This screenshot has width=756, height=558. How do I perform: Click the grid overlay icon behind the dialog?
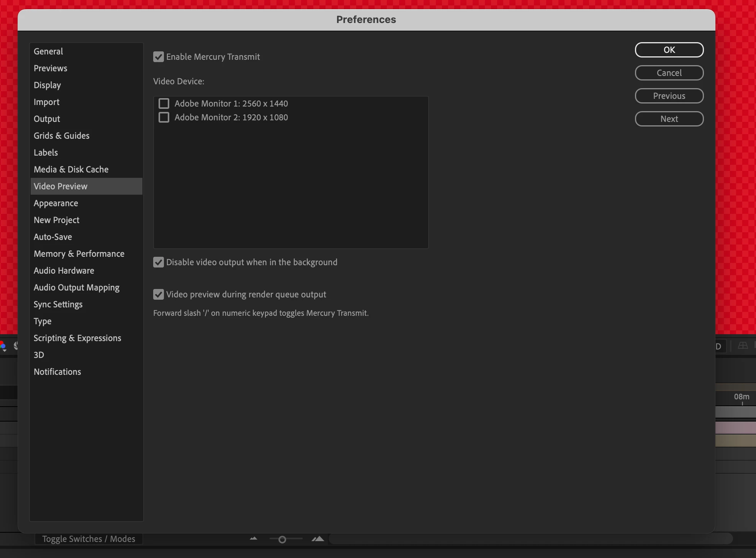coord(743,346)
